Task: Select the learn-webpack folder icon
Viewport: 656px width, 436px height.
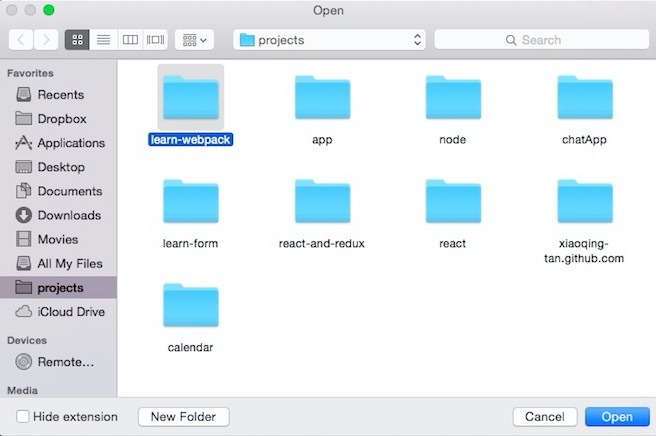Action: pos(191,97)
